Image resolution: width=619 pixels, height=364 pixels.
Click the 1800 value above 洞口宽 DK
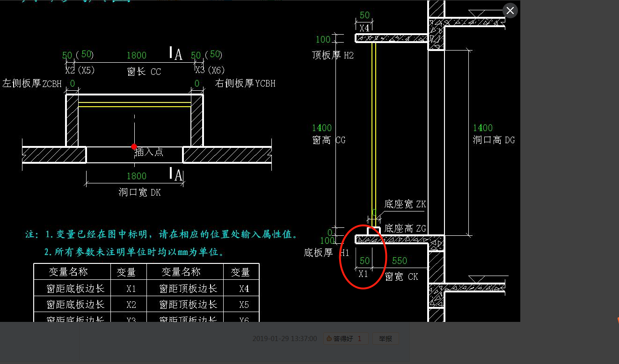tap(137, 176)
